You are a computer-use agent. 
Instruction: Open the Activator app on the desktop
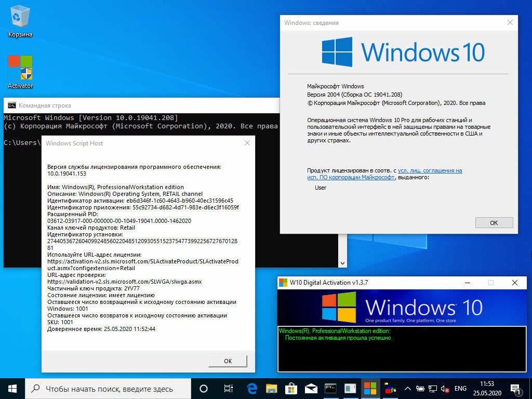[x=20, y=68]
